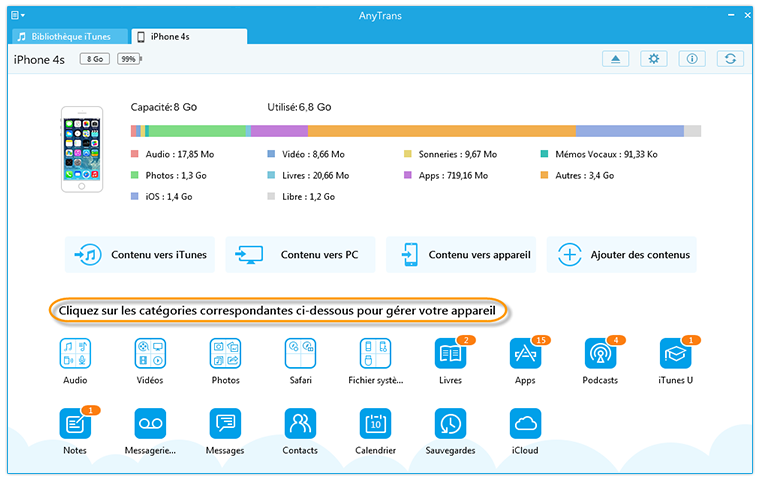Click the Capacité: 8 Go label
The width and height of the screenshot is (760, 481).
(164, 107)
